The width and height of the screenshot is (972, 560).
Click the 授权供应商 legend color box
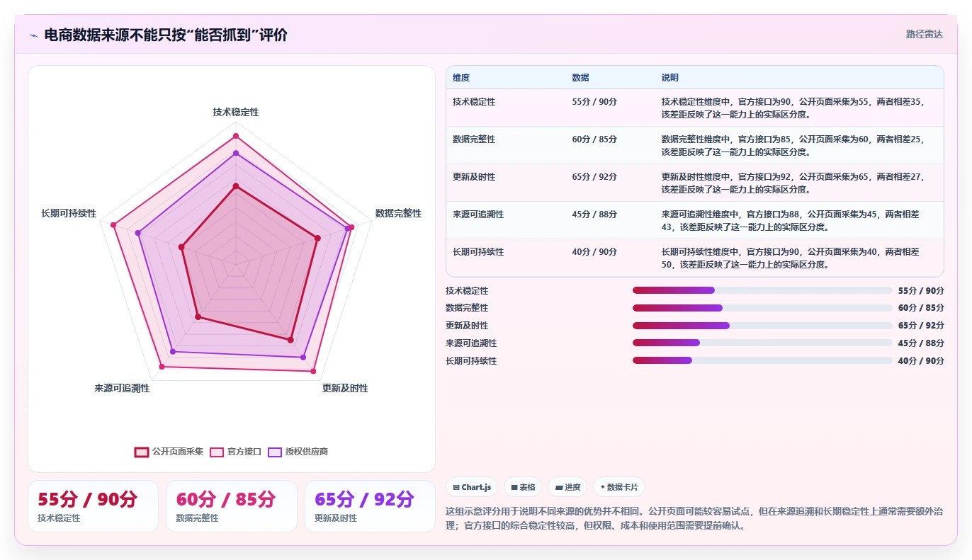[x=275, y=452]
